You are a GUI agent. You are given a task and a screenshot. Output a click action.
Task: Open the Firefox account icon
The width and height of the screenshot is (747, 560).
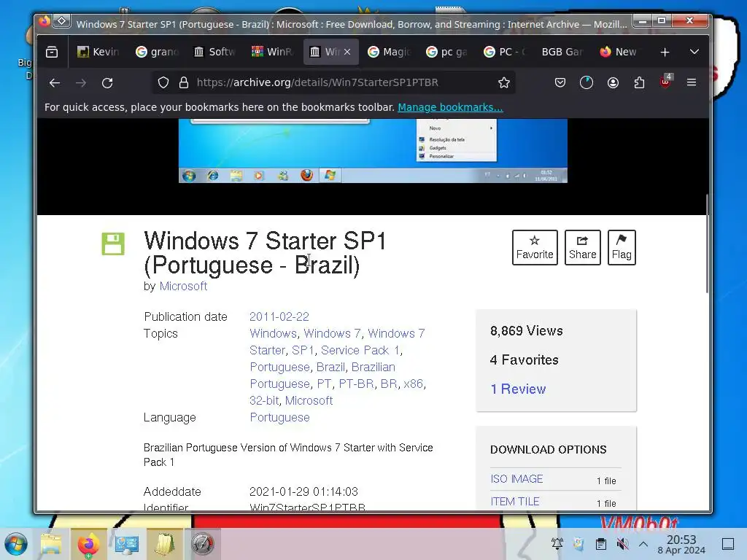(x=613, y=83)
